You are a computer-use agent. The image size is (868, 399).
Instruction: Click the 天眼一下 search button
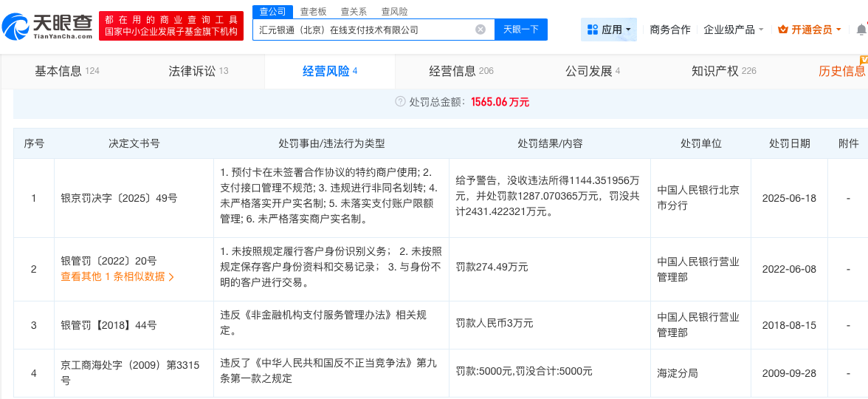[521, 30]
